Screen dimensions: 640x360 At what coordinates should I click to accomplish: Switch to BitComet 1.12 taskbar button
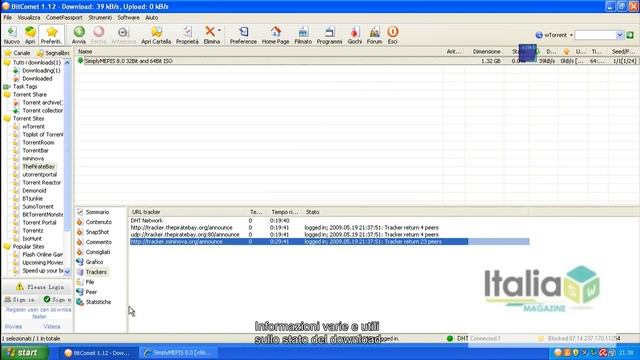[x=97, y=353]
